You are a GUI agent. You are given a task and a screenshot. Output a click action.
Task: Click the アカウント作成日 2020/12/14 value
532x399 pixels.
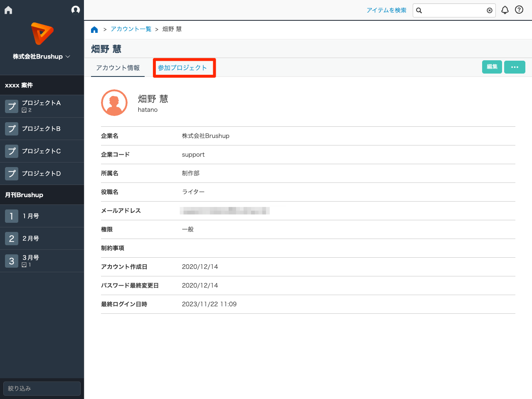[200, 267]
